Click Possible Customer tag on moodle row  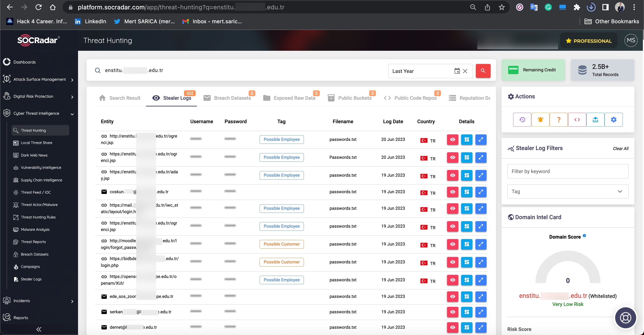pyautogui.click(x=282, y=244)
